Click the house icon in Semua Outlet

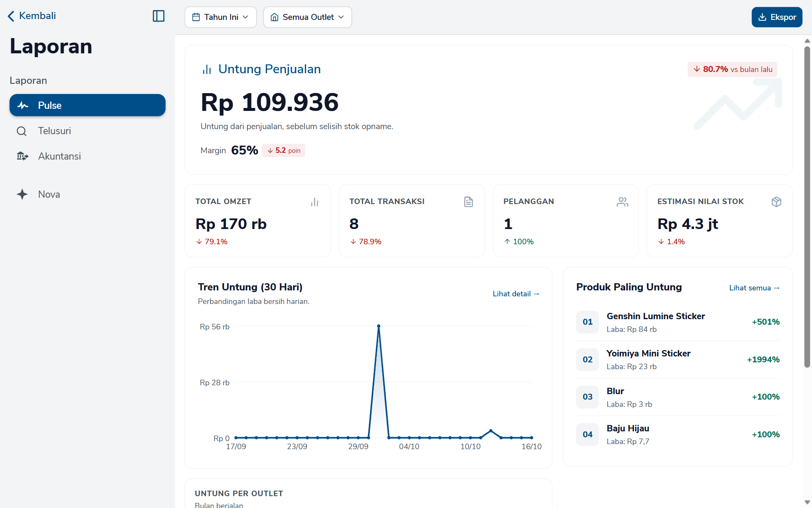pyautogui.click(x=274, y=17)
